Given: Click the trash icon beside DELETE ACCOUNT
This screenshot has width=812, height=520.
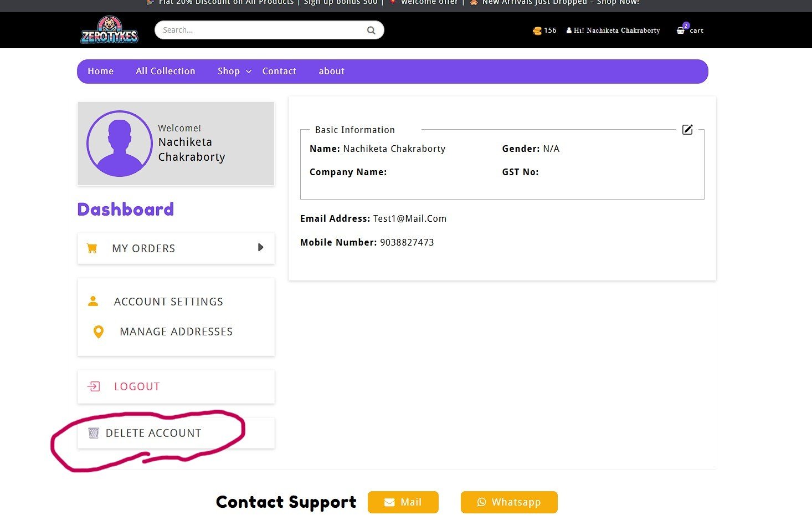Looking at the screenshot, I should [x=93, y=432].
